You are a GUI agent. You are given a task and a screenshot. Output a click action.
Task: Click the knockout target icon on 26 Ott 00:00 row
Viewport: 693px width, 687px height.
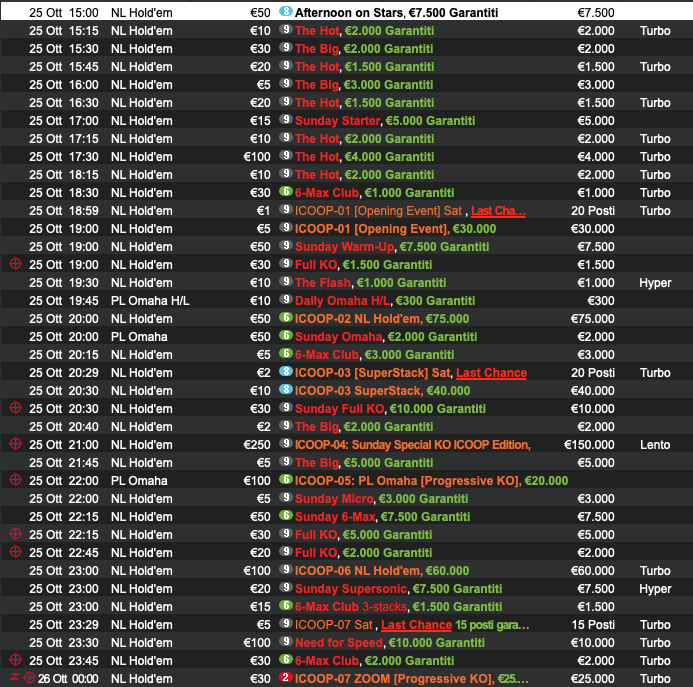coord(30,678)
